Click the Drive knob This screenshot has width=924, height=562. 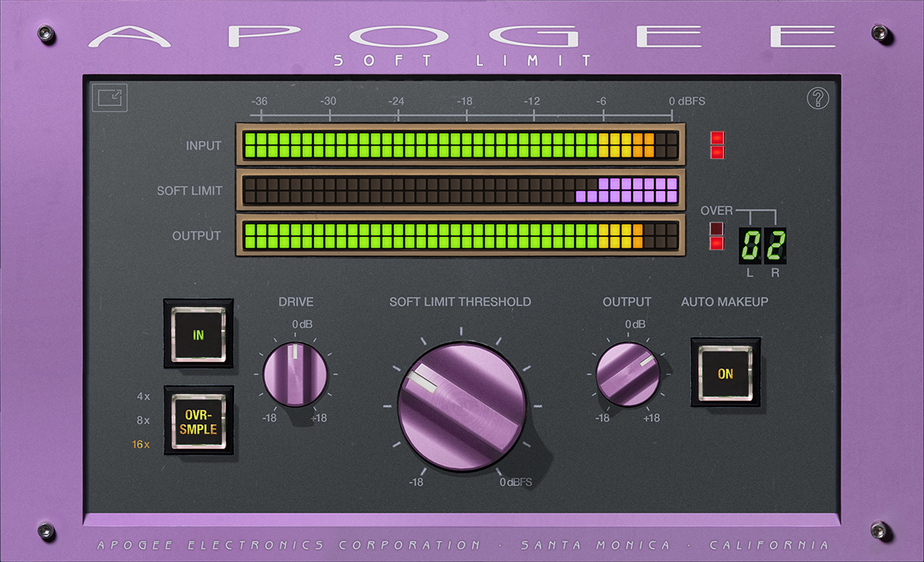[295, 374]
